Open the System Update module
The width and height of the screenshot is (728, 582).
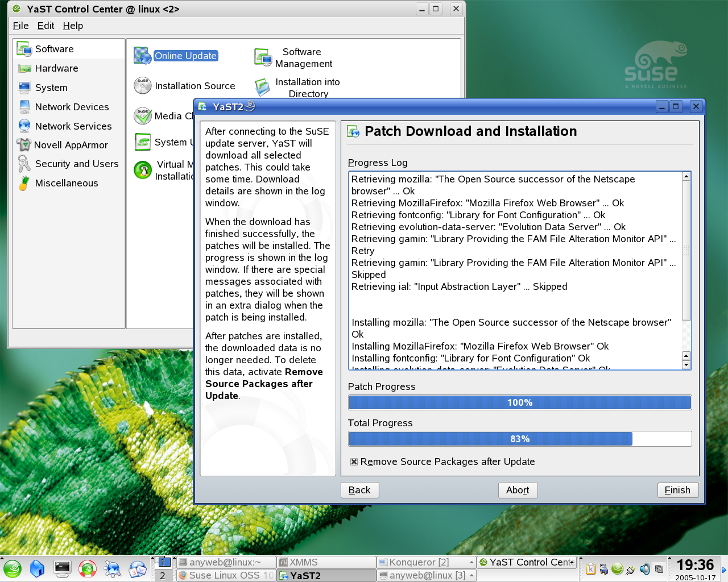(x=164, y=142)
